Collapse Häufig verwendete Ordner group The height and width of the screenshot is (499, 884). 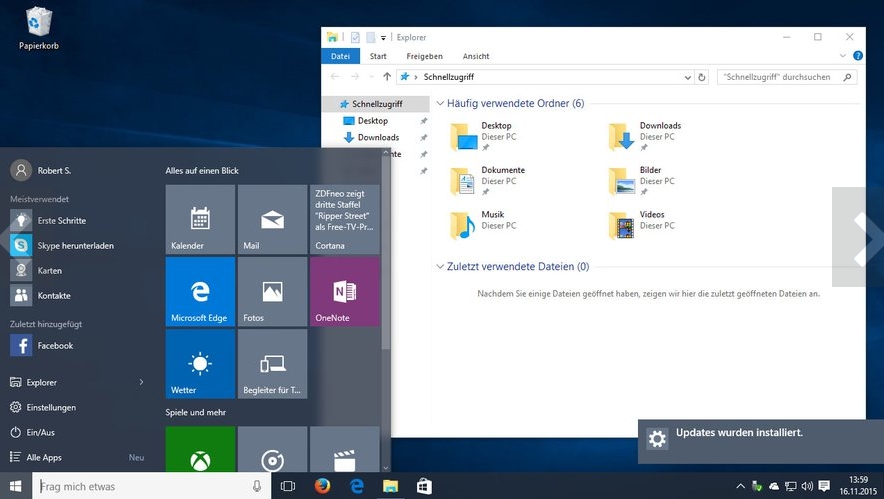coord(440,103)
